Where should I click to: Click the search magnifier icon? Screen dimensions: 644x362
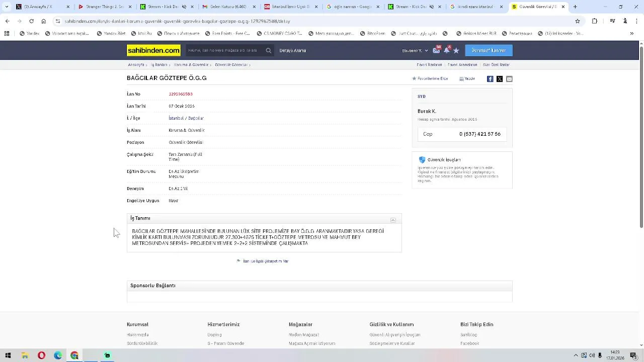tap(268, 50)
